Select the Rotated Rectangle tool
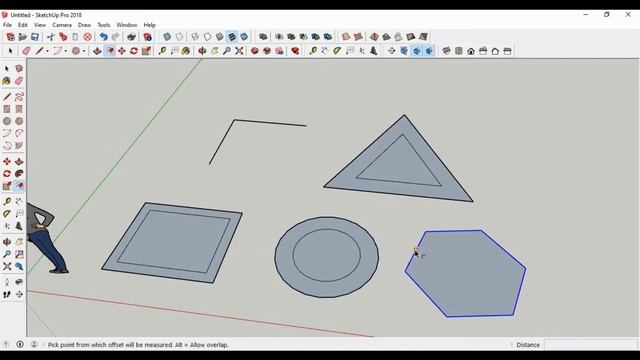The height and width of the screenshot is (360, 640). pyautogui.click(x=19, y=109)
